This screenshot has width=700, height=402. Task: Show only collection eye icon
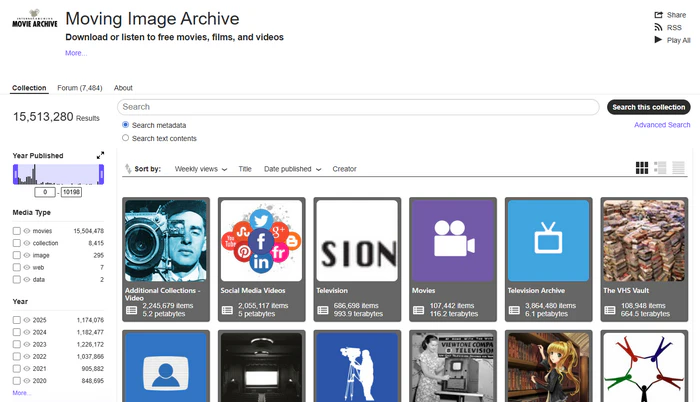pos(27,243)
